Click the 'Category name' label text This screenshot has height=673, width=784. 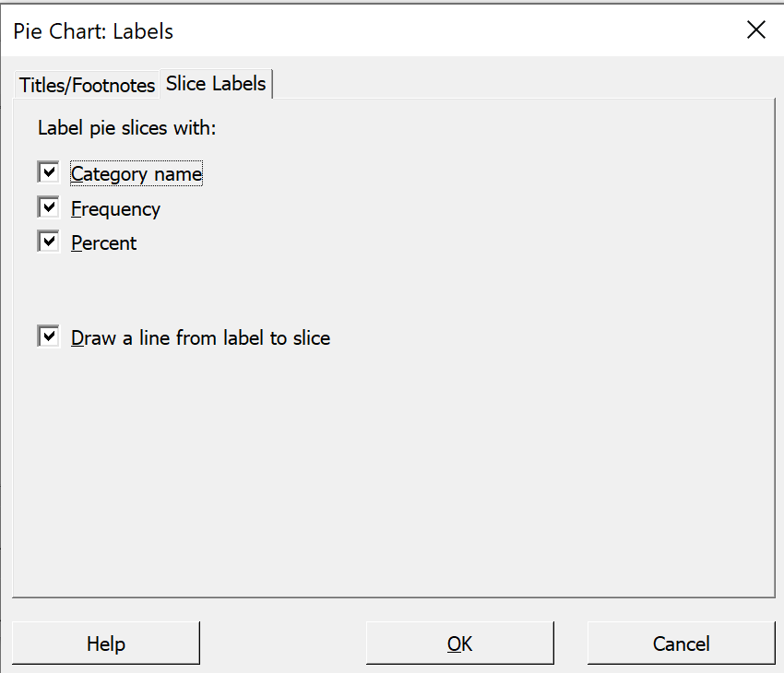pyautogui.click(x=137, y=174)
